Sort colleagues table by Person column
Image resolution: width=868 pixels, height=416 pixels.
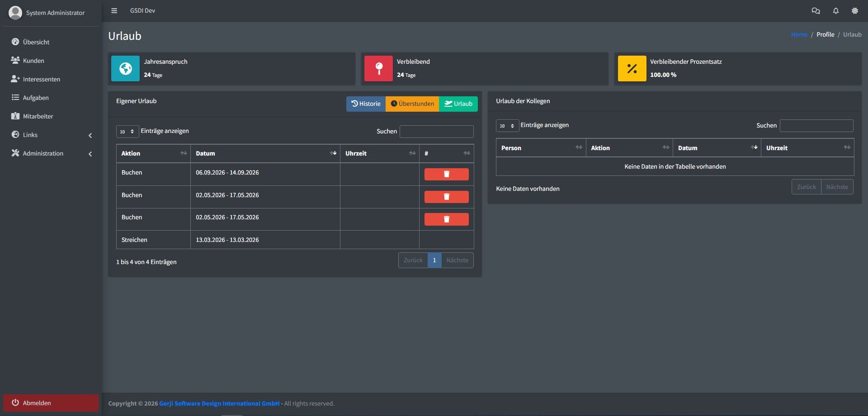point(541,148)
